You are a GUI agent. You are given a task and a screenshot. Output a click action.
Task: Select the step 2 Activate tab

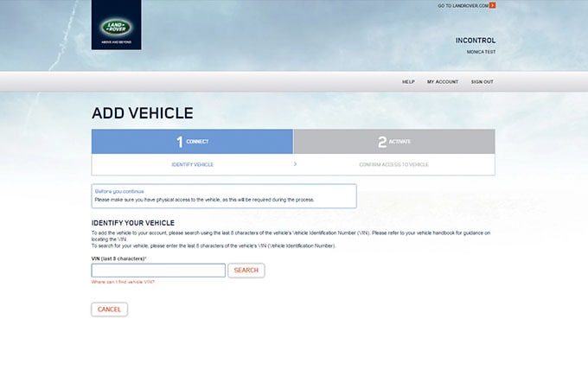point(394,141)
